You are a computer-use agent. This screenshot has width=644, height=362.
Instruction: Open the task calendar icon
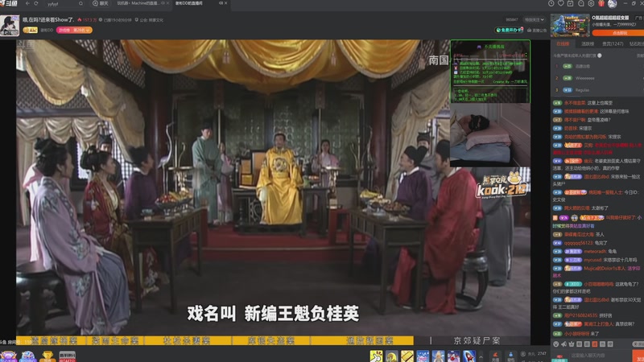571,3
